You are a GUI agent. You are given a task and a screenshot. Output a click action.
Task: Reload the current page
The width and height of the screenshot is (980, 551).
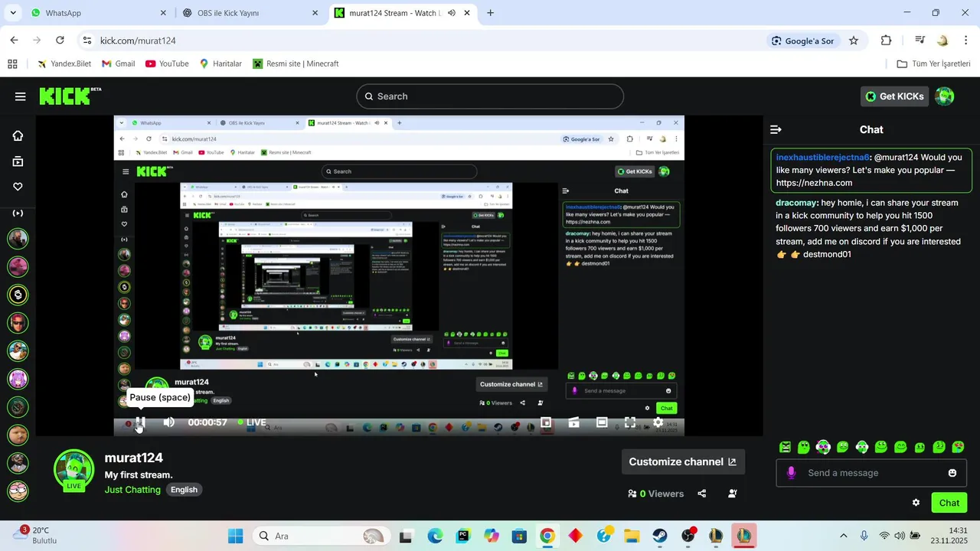click(x=60, y=41)
